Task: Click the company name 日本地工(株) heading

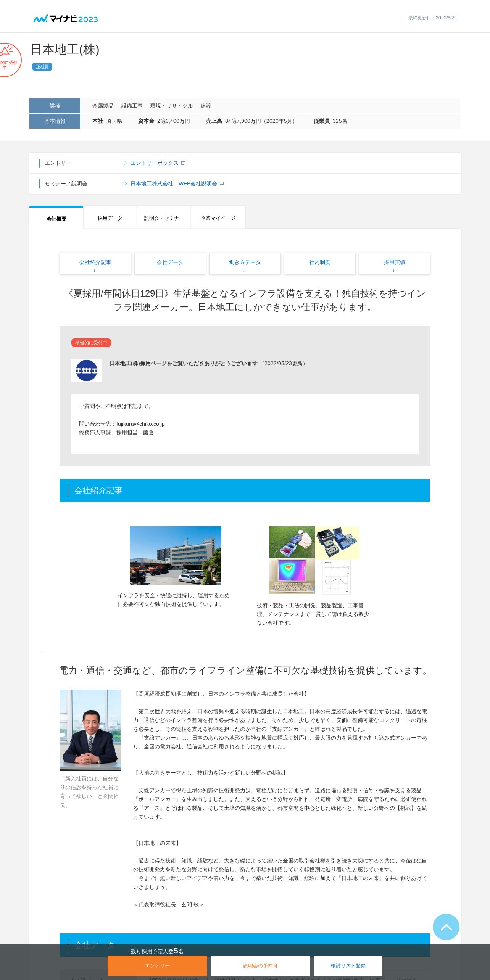Action: [x=65, y=50]
